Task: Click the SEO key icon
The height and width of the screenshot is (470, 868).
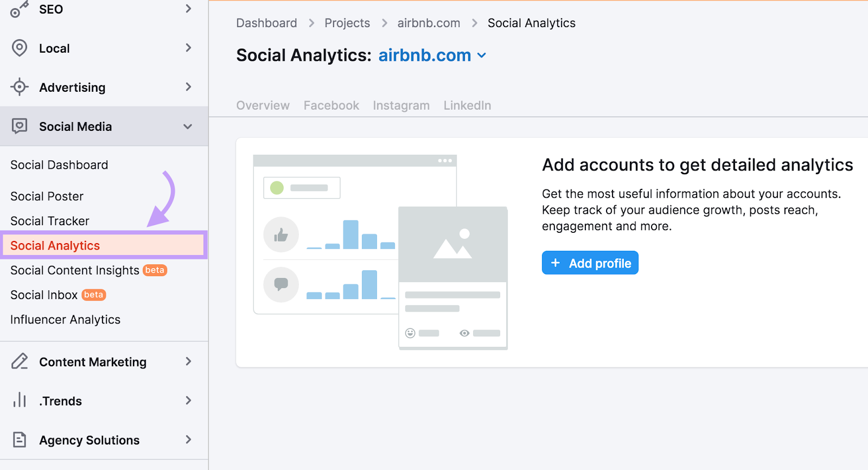Action: [x=20, y=9]
